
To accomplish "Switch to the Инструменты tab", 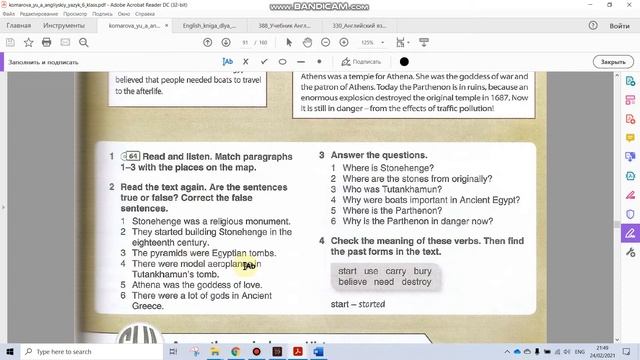I will point(64,26).
